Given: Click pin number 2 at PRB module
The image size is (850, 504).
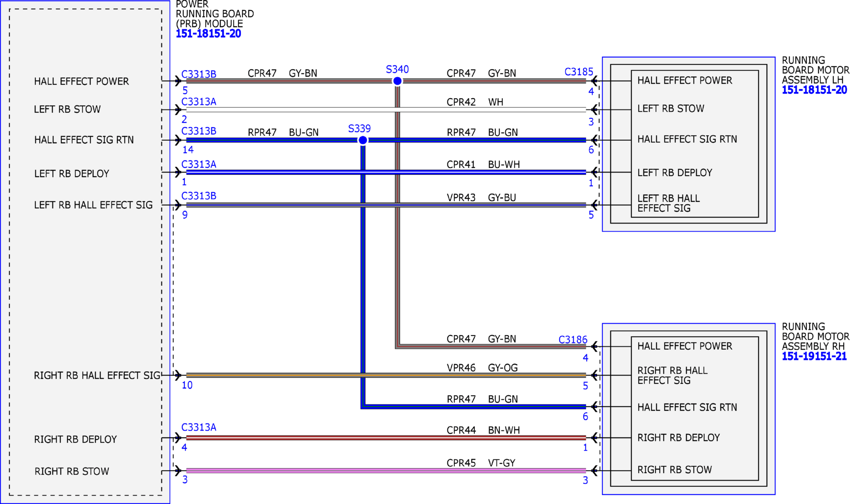Looking at the screenshot, I should 184,119.
